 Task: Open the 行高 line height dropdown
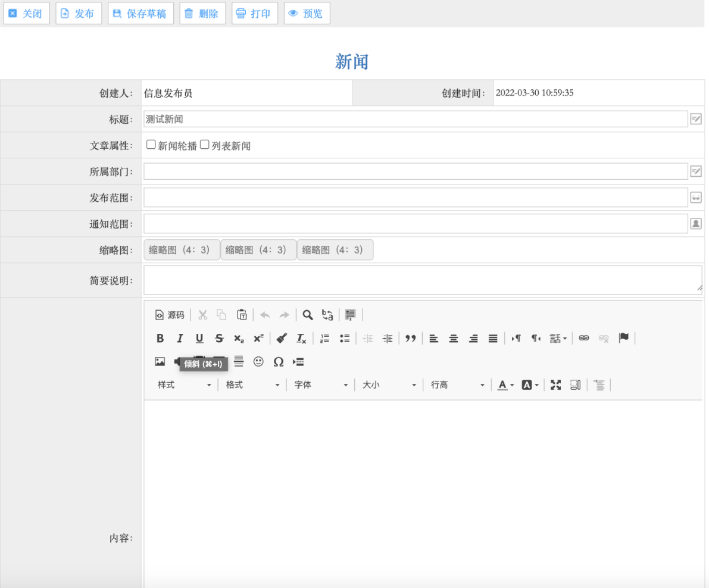pos(457,385)
